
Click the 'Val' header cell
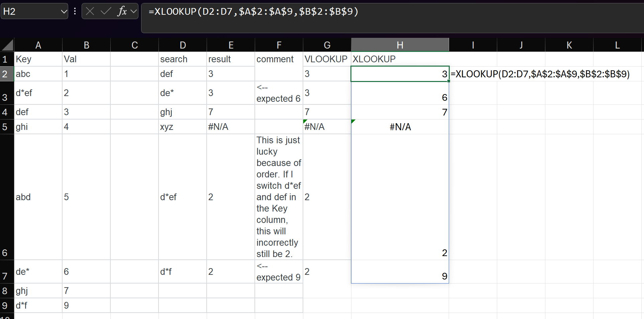tap(86, 59)
